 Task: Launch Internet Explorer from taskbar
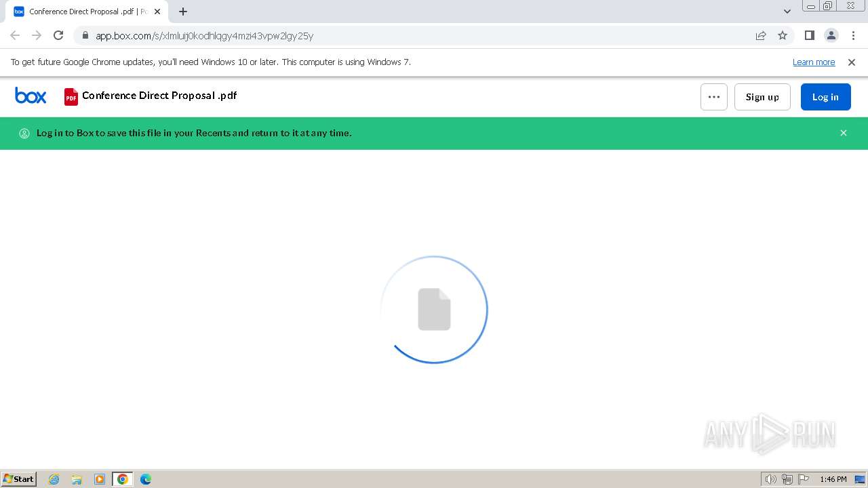pos(54,479)
